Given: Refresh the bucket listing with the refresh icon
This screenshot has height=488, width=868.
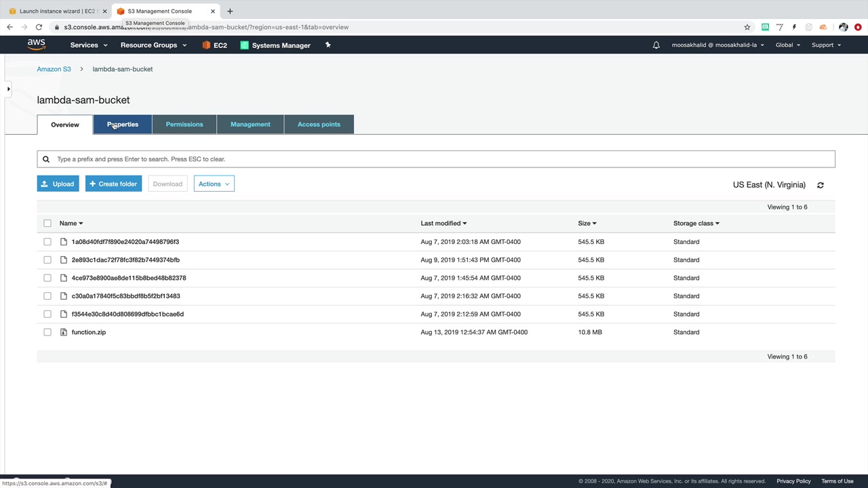Looking at the screenshot, I should pos(820,185).
